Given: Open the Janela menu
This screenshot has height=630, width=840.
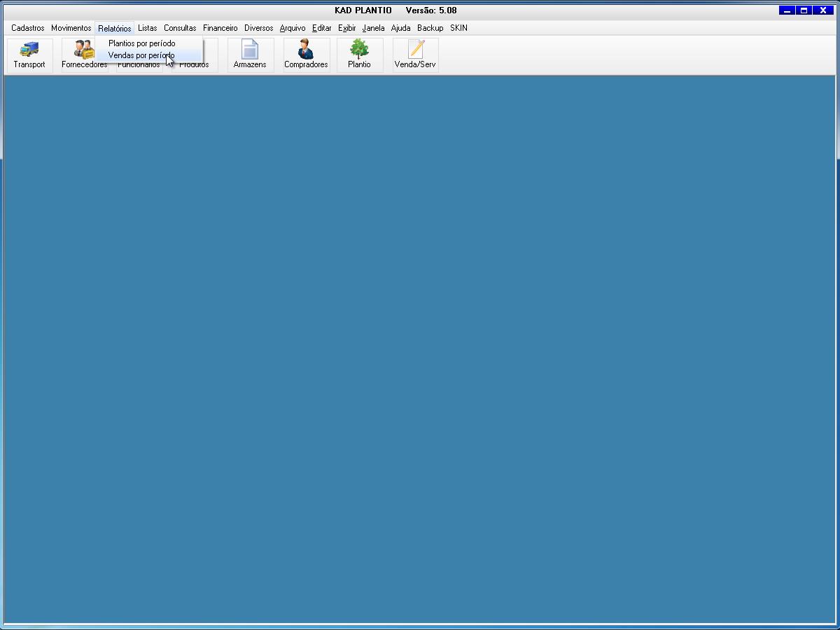Looking at the screenshot, I should tap(374, 28).
